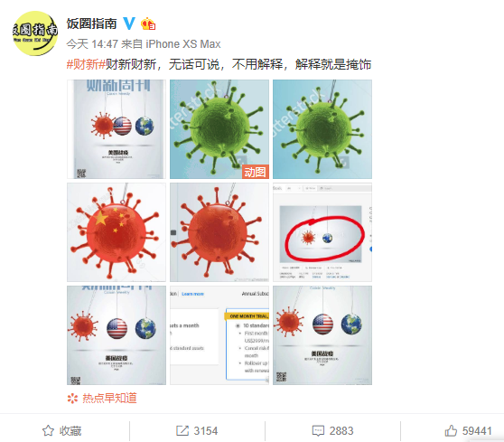The width and height of the screenshot is (504, 442).
Task: Open the Caixin Weekly cover first thumbnail
Action: click(117, 129)
